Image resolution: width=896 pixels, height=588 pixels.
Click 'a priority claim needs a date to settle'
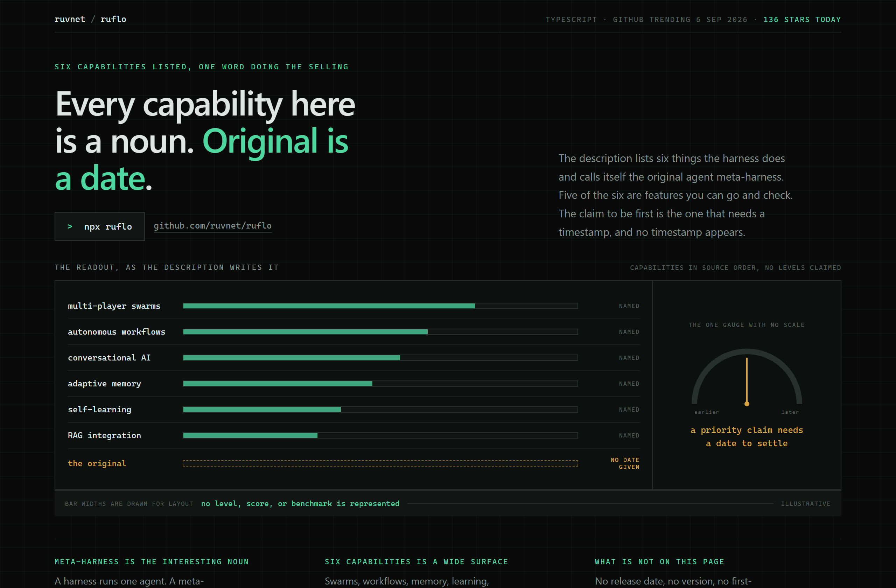coord(747,437)
